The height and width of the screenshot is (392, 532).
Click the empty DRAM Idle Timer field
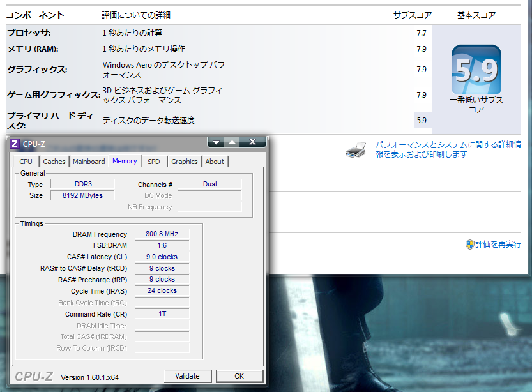pos(162,325)
